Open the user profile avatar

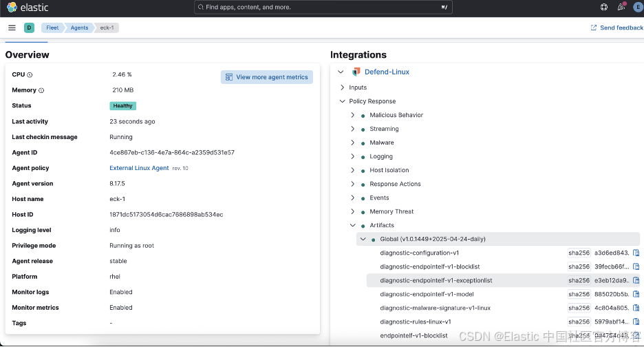(639, 7)
